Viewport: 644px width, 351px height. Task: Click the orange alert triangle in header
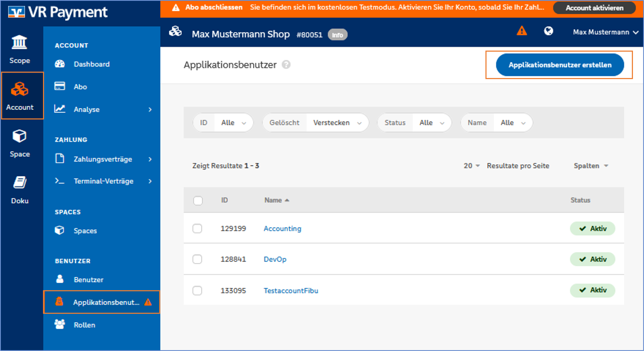[522, 31]
